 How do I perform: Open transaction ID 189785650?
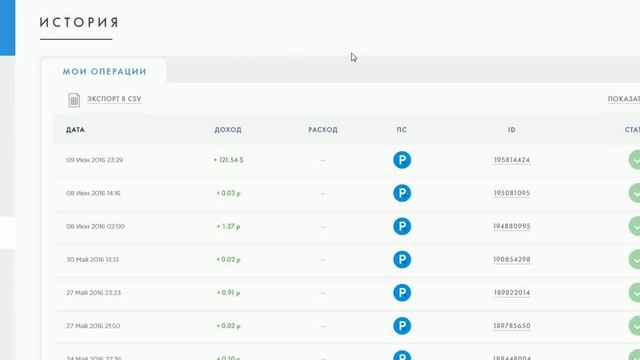512,326
